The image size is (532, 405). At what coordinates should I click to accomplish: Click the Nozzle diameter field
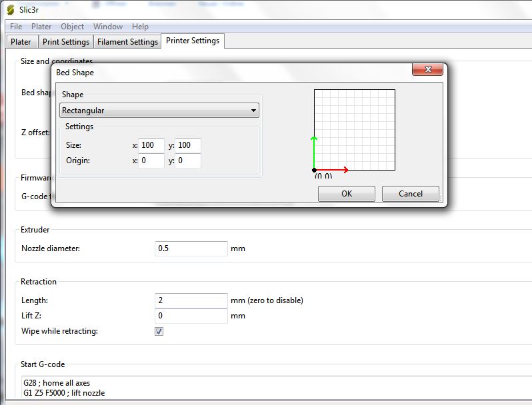[x=191, y=248]
